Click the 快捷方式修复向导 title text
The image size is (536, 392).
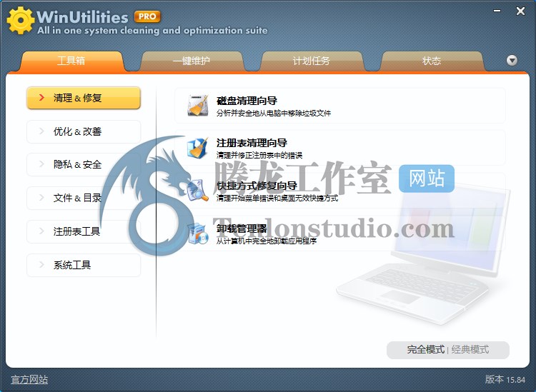tap(257, 186)
